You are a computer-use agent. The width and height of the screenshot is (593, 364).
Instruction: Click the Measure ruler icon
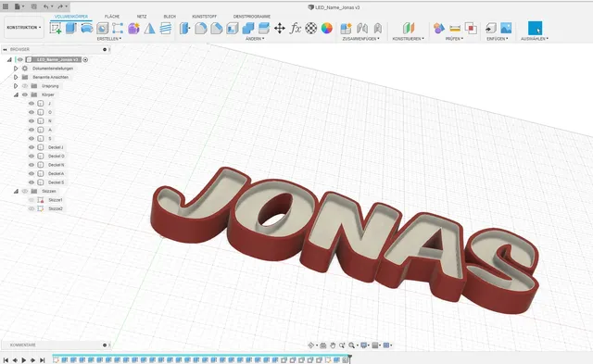click(x=455, y=29)
